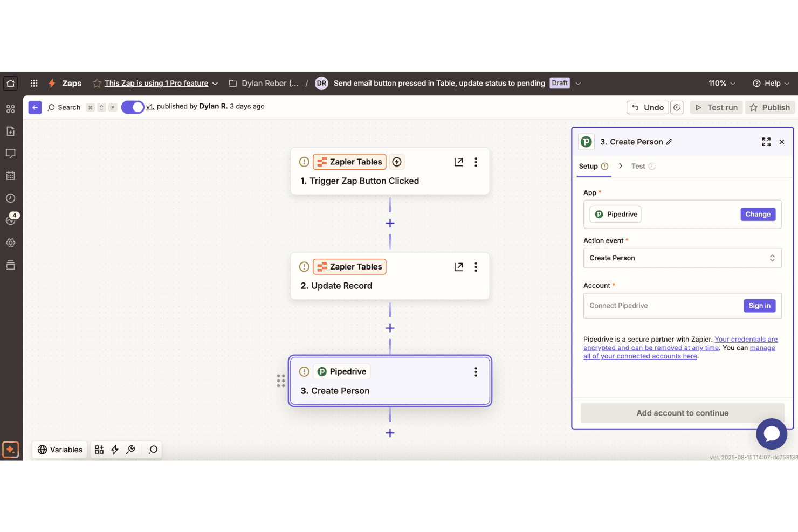This screenshot has width=798, height=532.
Task: Click Sign in to connect Pipedrive
Action: [759, 306]
